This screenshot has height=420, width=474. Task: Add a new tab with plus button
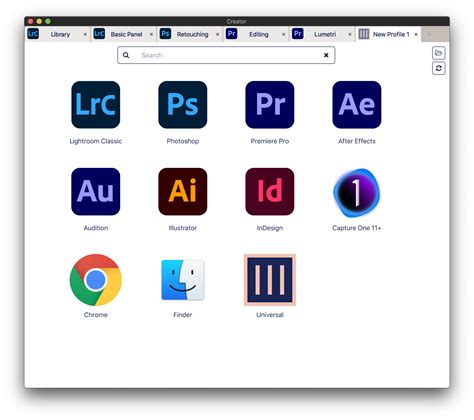tap(429, 34)
